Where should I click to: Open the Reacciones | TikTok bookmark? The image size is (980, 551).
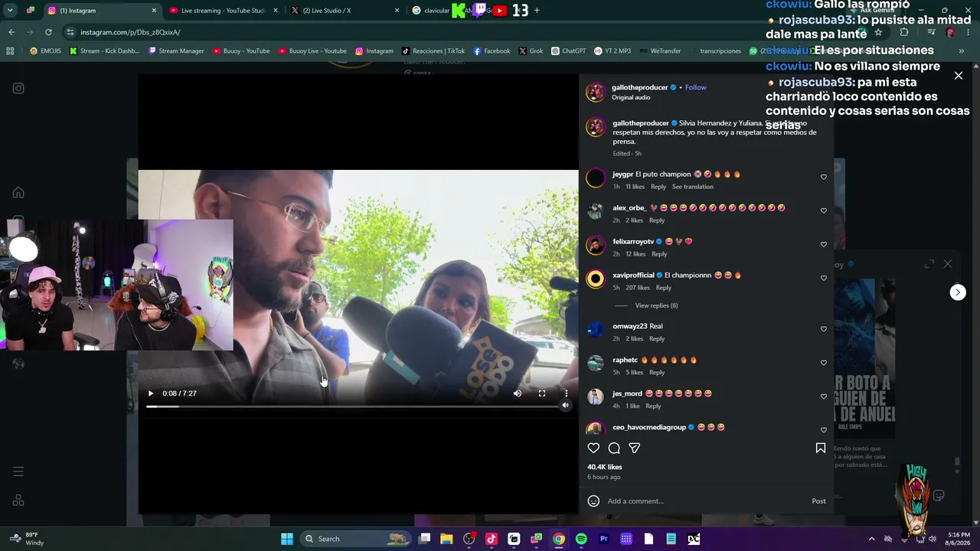coord(433,51)
